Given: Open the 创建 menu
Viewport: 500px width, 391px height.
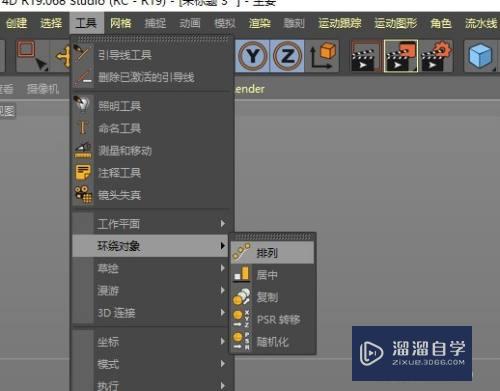Looking at the screenshot, I should coord(16,23).
